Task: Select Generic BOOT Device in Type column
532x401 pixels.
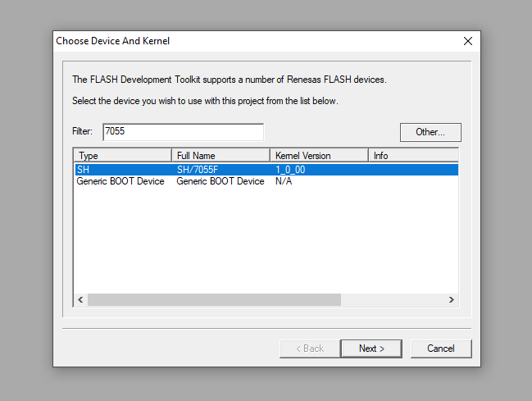Action: (x=120, y=181)
